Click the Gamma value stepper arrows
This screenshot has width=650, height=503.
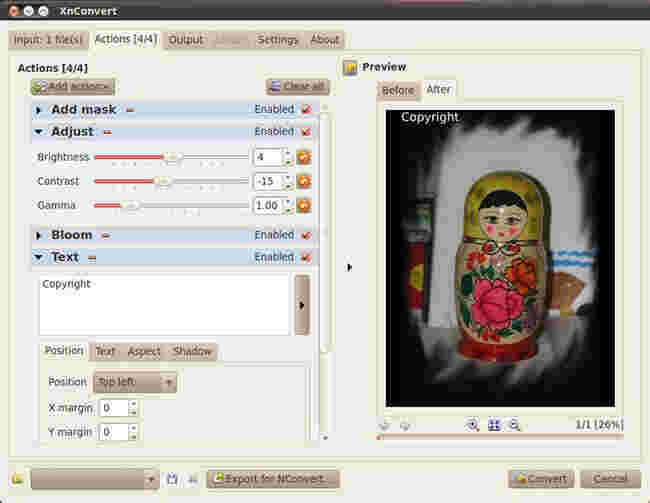(287, 205)
